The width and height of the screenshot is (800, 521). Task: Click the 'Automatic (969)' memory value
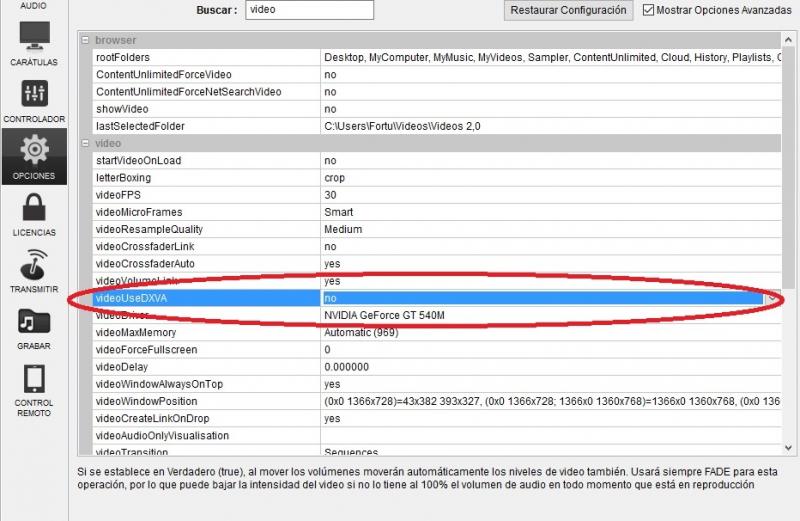(361, 332)
